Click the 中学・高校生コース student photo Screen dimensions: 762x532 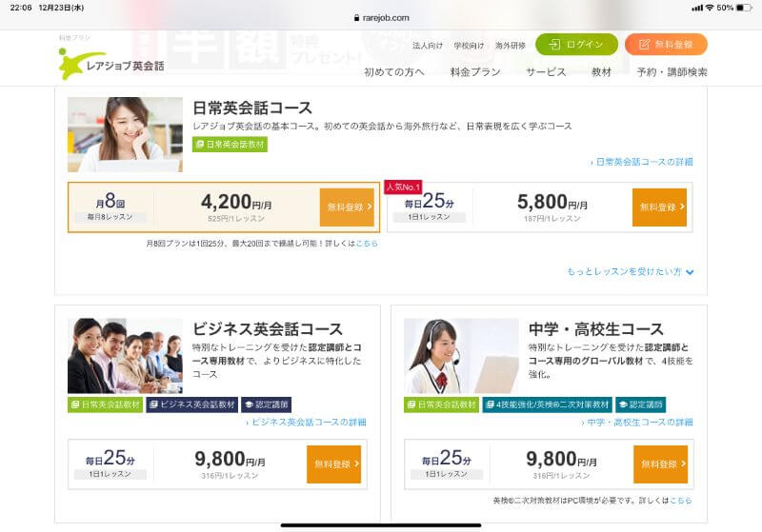pyautogui.click(x=462, y=356)
